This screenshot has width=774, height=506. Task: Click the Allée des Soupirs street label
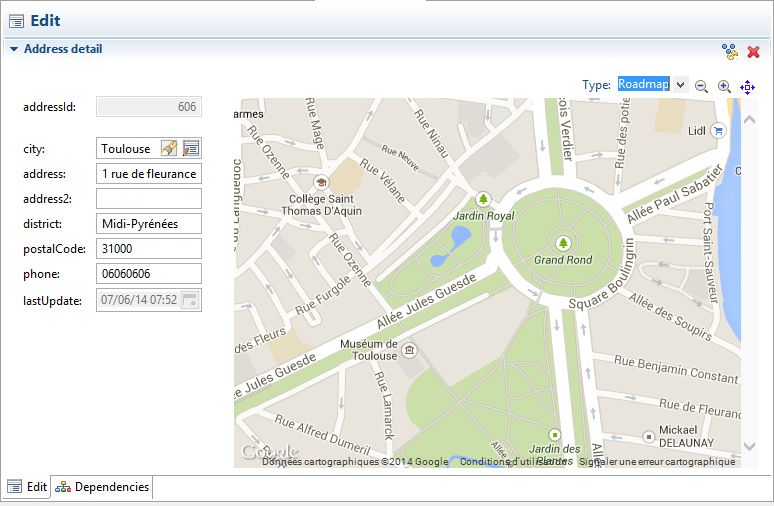670,317
